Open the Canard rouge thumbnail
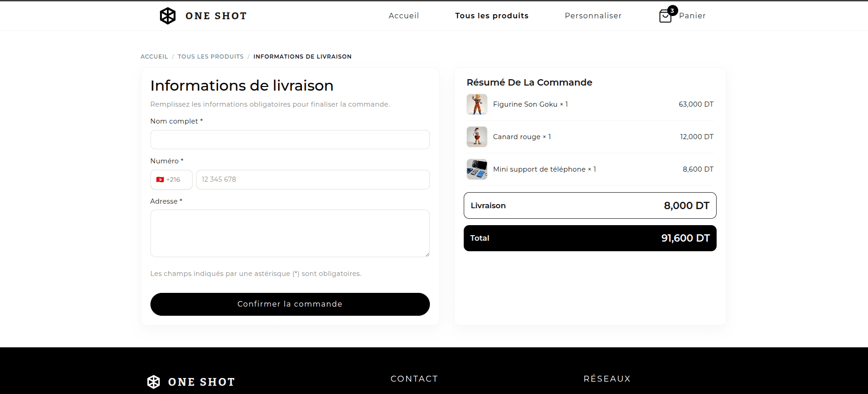The image size is (868, 394). [x=477, y=137]
